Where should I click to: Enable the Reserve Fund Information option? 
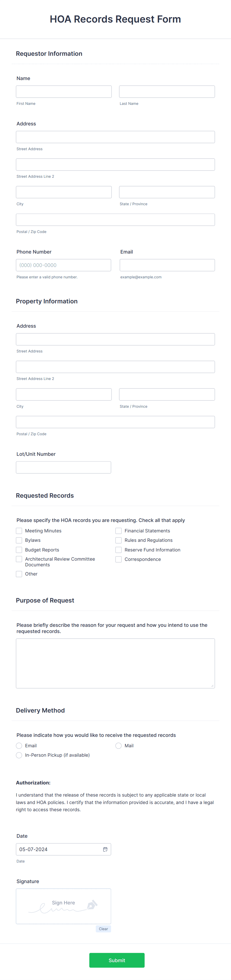pos(118,550)
